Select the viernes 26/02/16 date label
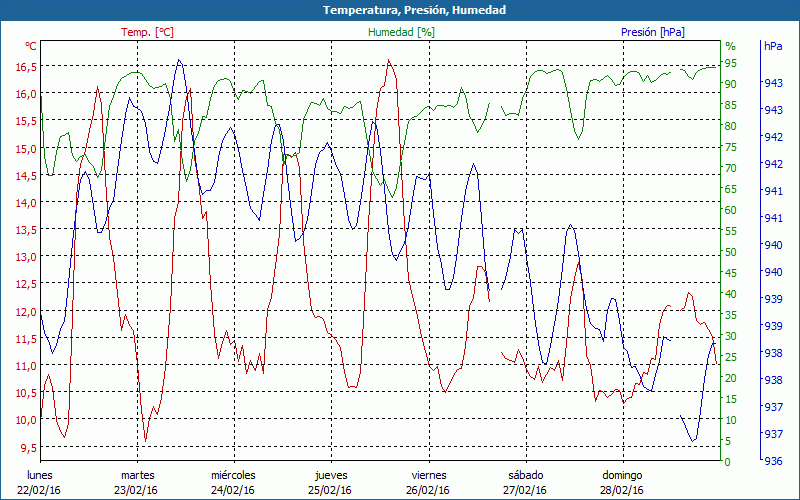 tap(428, 482)
